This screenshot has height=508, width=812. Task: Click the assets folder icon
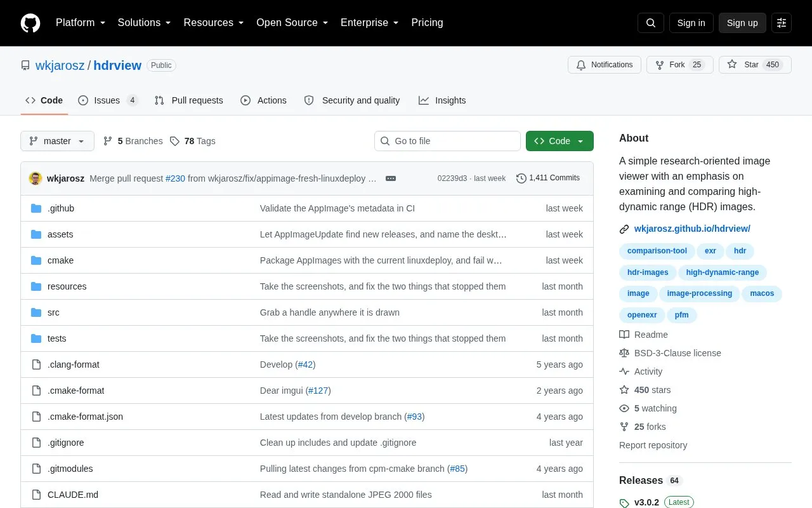point(36,234)
